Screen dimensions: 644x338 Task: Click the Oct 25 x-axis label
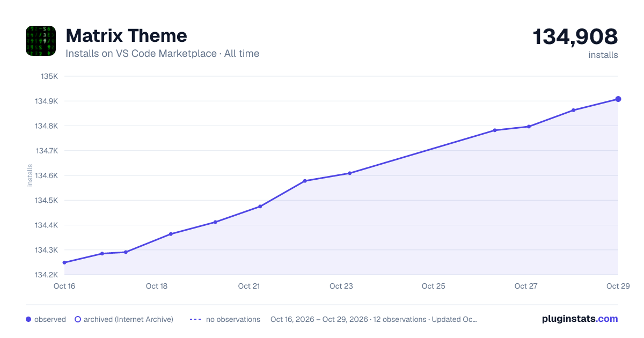(x=434, y=286)
